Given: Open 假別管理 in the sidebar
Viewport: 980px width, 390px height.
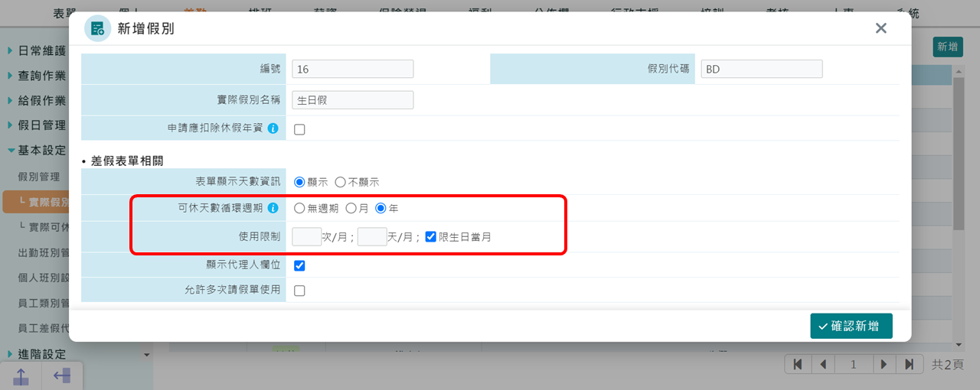Looking at the screenshot, I should pos(39,177).
